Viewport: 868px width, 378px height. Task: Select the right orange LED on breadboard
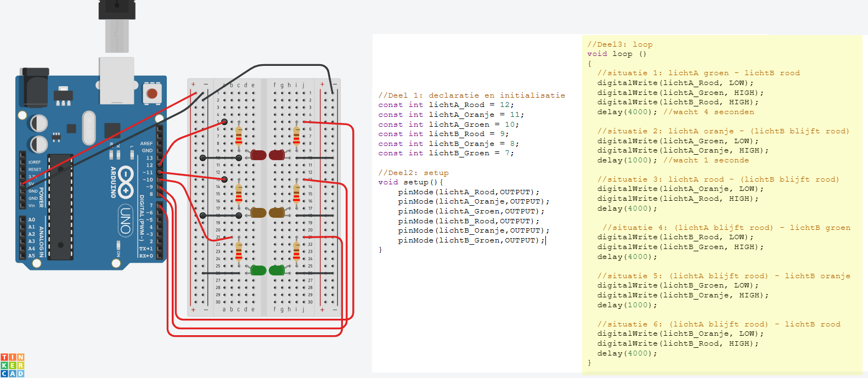click(x=277, y=212)
